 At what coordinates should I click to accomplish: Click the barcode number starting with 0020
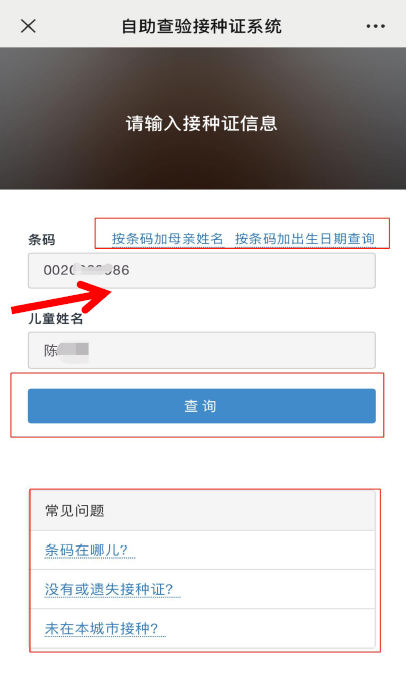(87, 270)
